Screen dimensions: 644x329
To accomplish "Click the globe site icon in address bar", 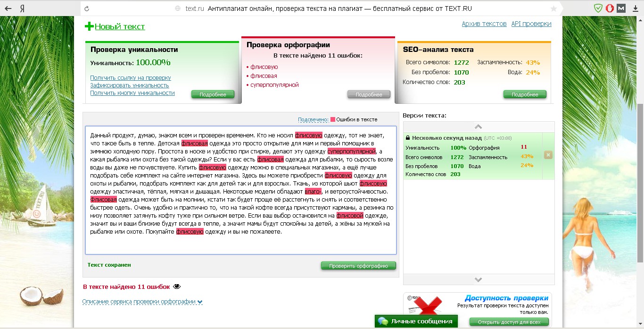I will coord(178,8).
